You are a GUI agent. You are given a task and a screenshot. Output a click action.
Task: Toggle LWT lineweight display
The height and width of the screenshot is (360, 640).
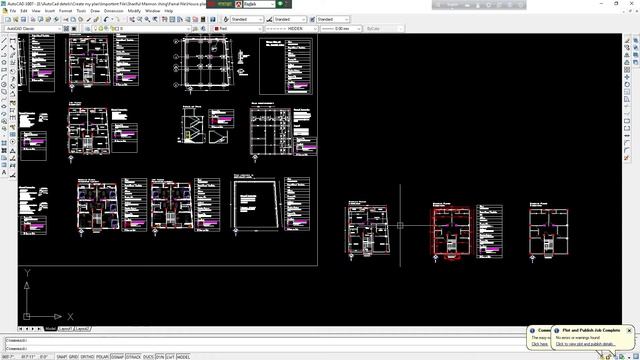point(170,357)
